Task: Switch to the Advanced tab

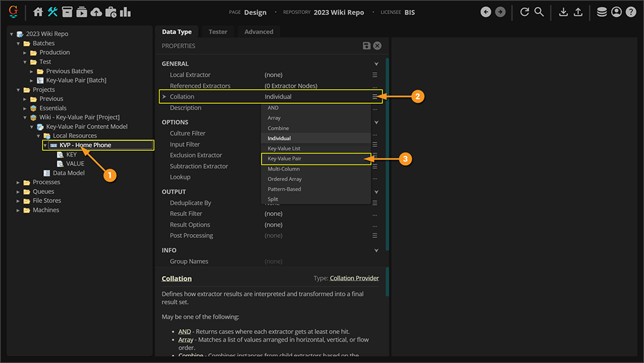Action: tap(259, 32)
